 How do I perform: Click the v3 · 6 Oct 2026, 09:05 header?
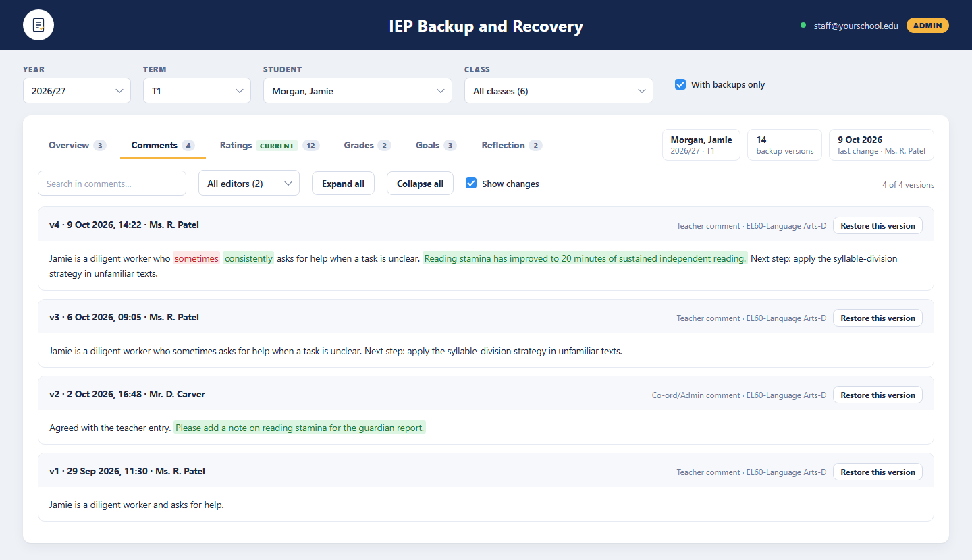124,317
